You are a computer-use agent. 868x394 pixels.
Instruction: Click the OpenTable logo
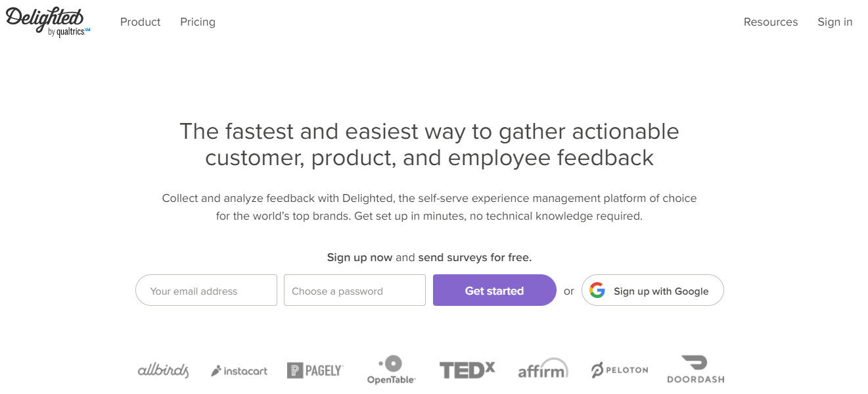pyautogui.click(x=392, y=370)
